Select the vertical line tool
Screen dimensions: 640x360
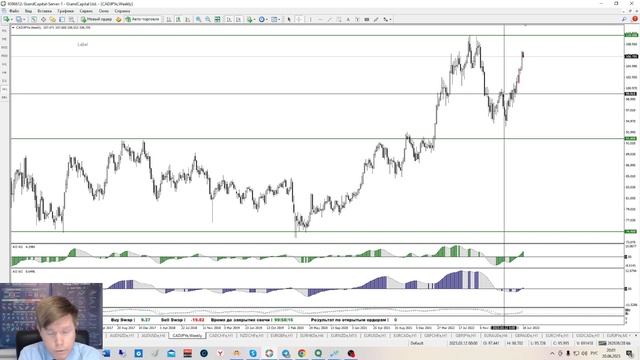(311, 19)
